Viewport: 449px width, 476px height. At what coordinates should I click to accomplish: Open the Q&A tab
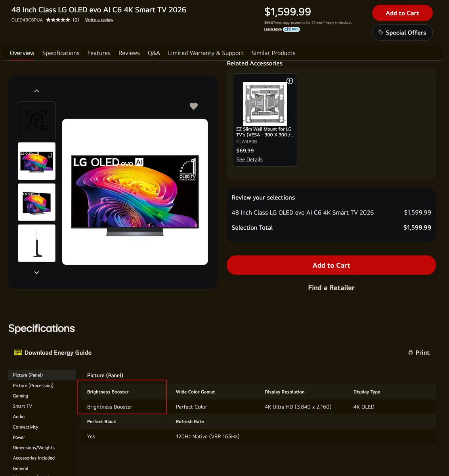154,53
